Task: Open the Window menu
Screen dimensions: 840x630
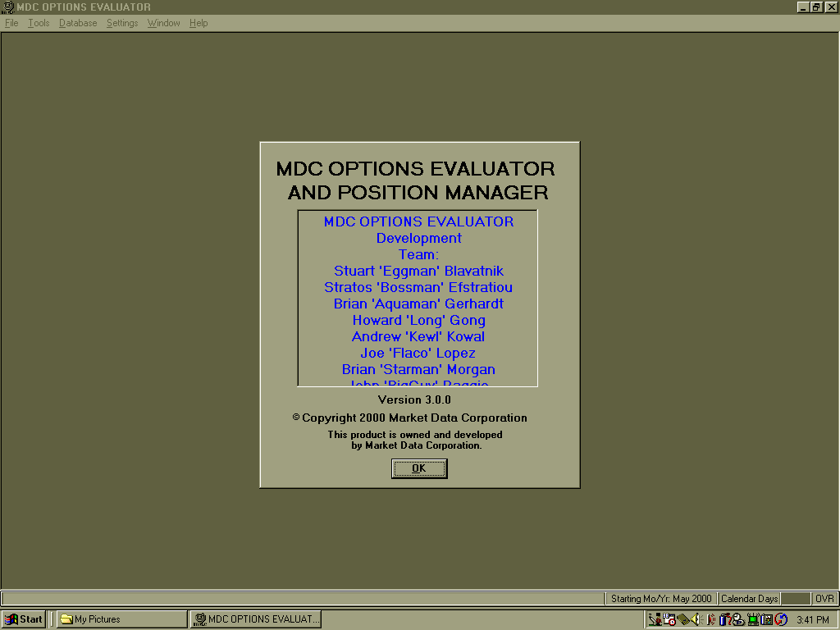Action: click(x=163, y=23)
